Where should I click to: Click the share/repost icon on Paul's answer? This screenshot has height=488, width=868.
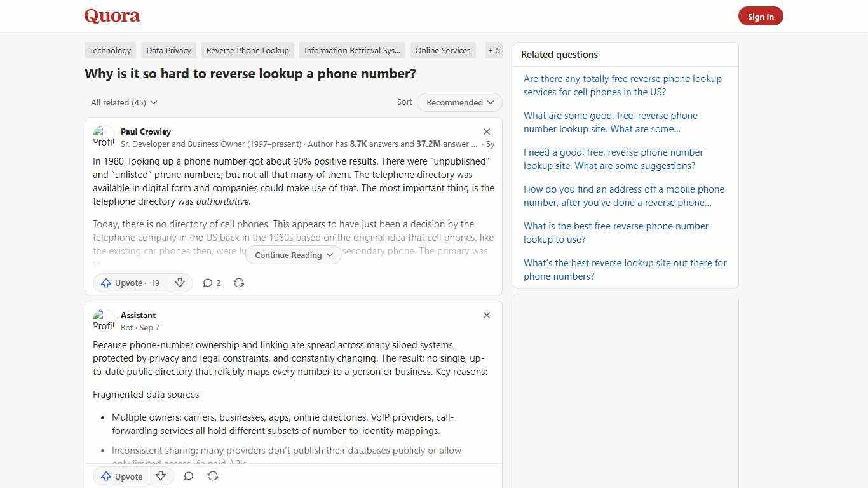[x=239, y=283]
